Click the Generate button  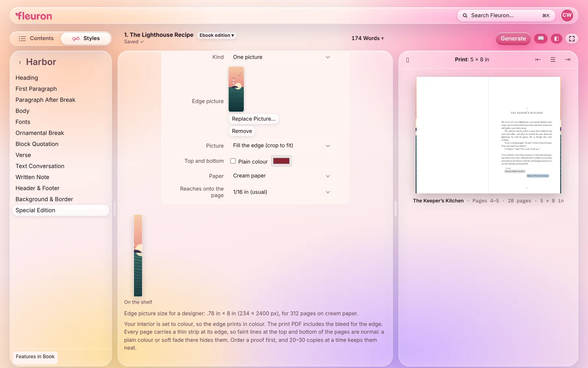click(513, 38)
